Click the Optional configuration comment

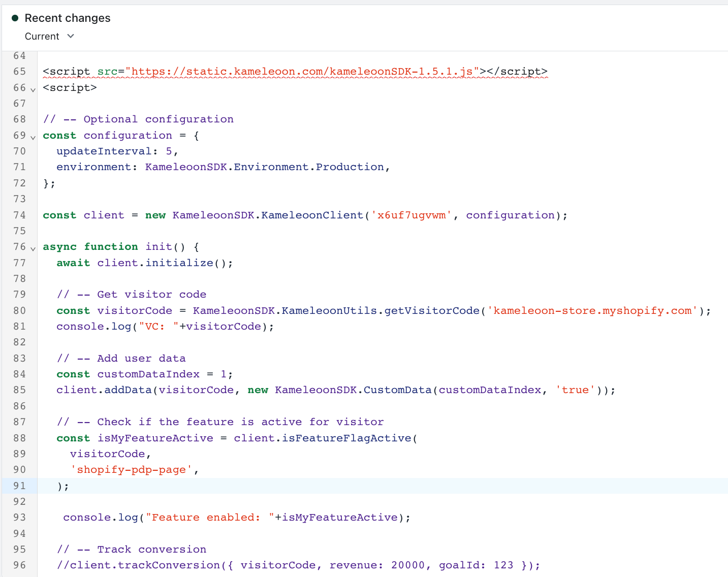(x=138, y=119)
